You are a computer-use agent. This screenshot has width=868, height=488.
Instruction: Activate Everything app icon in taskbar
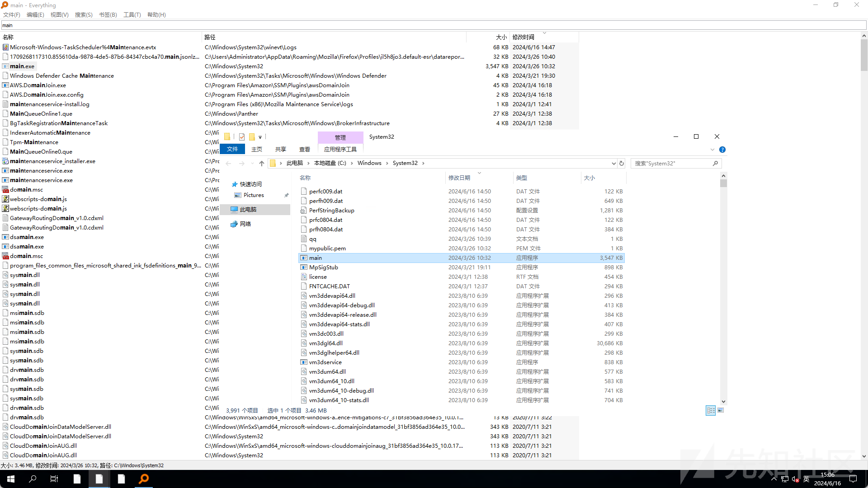143,479
